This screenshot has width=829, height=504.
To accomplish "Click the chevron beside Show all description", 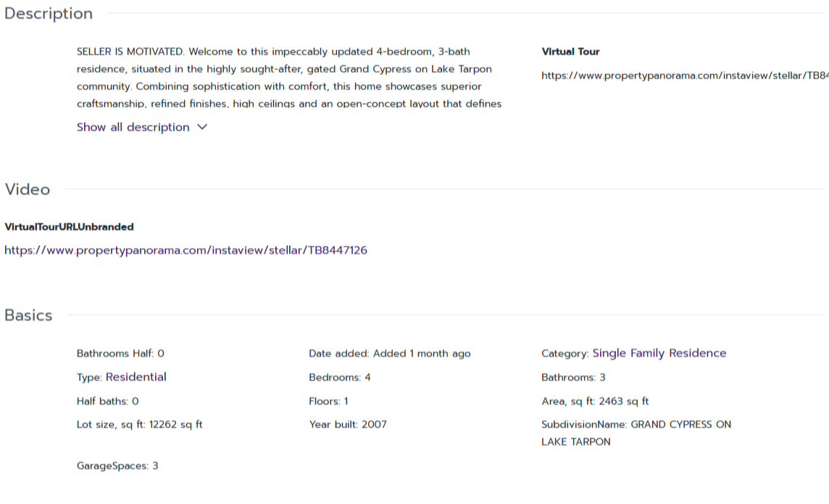I will tap(202, 127).
